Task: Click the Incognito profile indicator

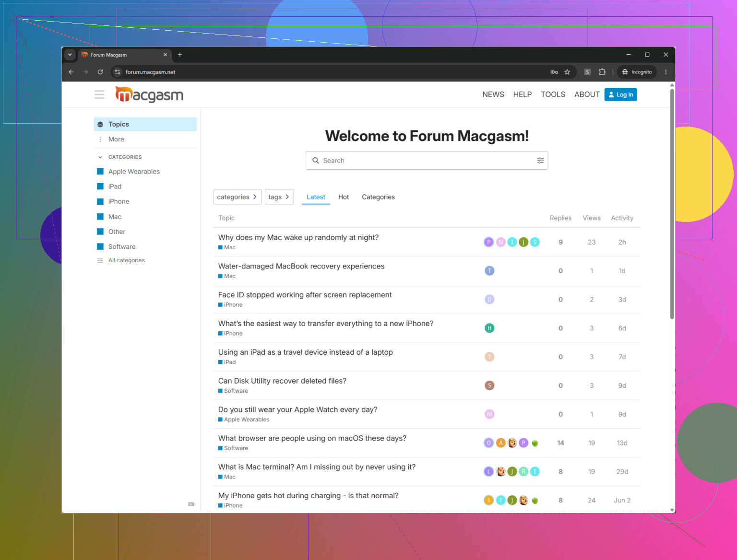Action: tap(637, 72)
